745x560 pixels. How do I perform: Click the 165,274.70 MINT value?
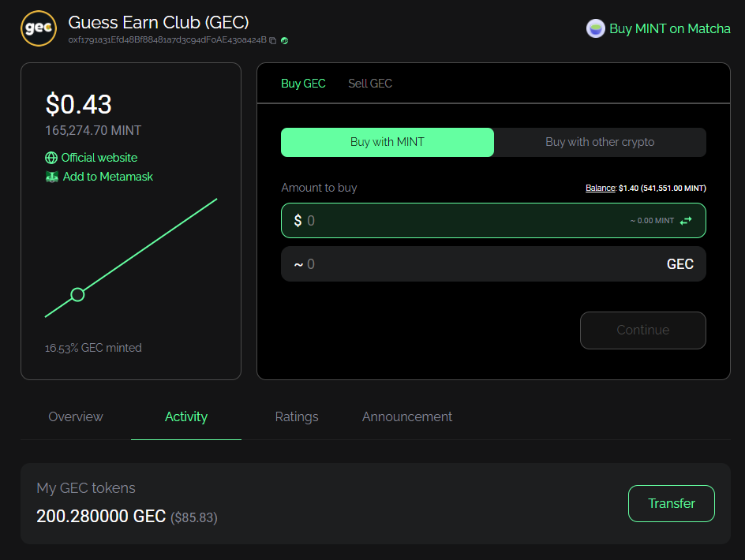[93, 131]
